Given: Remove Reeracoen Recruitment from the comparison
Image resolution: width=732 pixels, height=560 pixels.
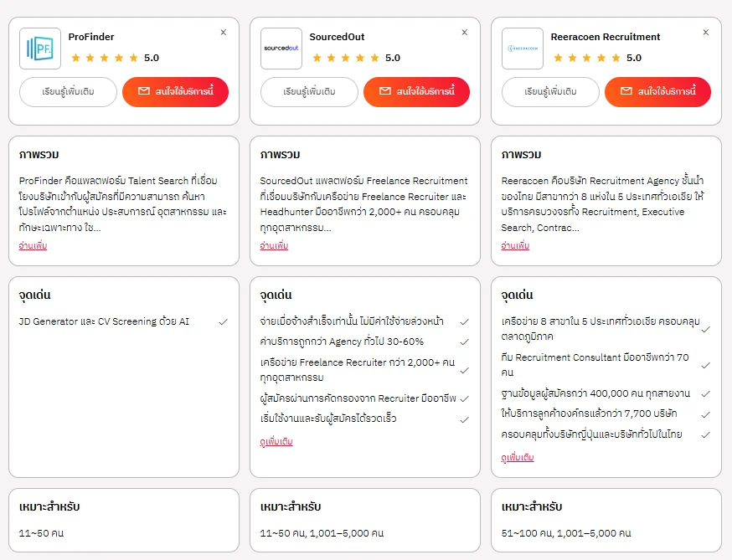Looking at the screenshot, I should tap(706, 32).
